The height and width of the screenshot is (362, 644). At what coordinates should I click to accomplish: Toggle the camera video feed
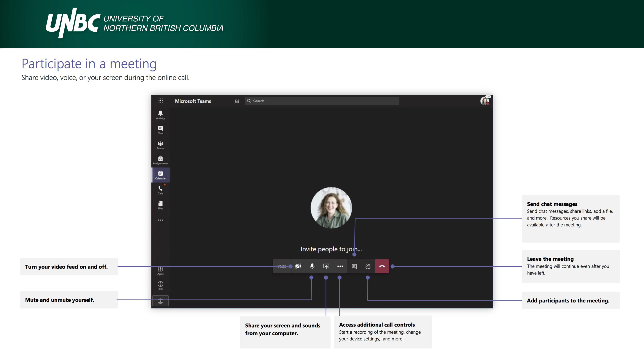298,266
